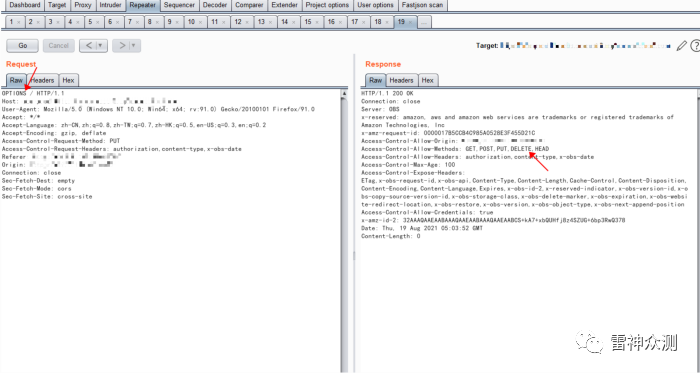The width and height of the screenshot is (700, 374).
Task: Send the request with the Go button
Action: pos(22,46)
